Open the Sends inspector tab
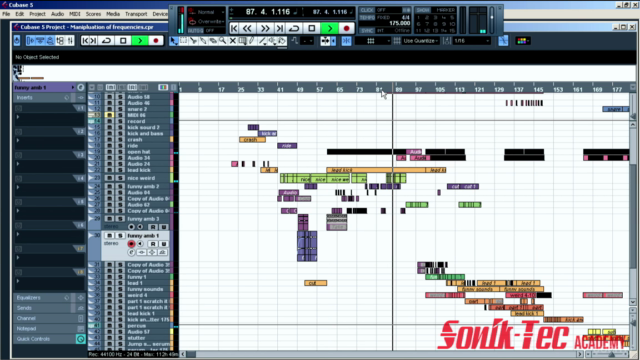 point(24,308)
